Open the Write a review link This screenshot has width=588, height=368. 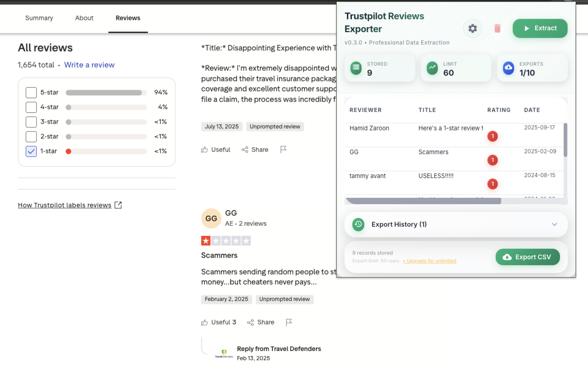pos(90,65)
